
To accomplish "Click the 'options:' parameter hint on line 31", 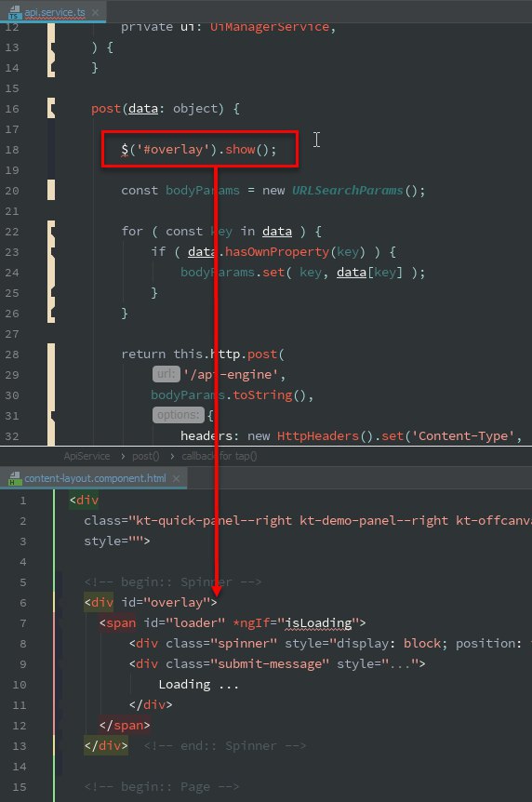I will point(178,415).
